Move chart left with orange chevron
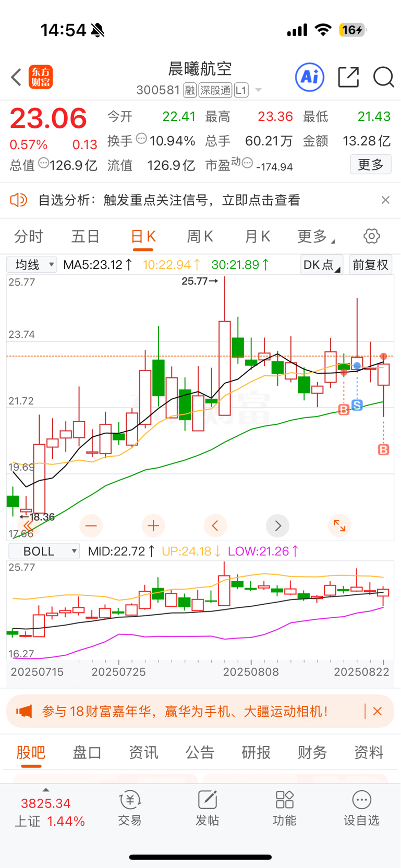401x868 pixels. click(215, 526)
